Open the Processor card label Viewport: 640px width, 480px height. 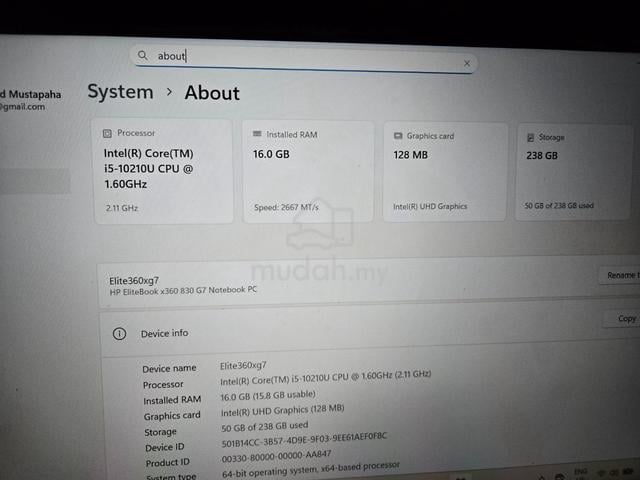[136, 133]
